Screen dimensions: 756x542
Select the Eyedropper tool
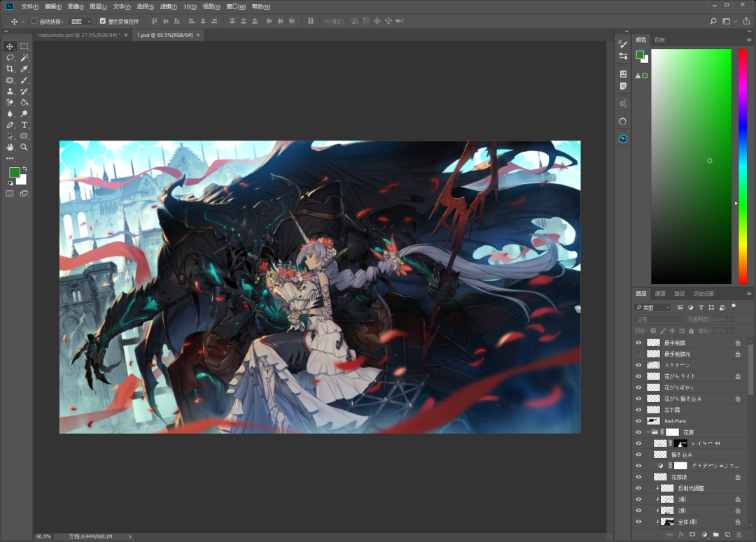coord(24,69)
